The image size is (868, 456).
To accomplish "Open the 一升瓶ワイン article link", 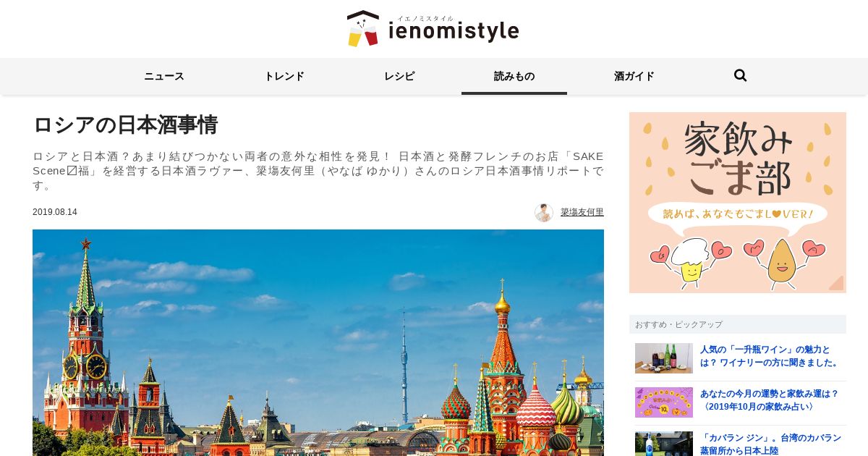I will point(770,356).
